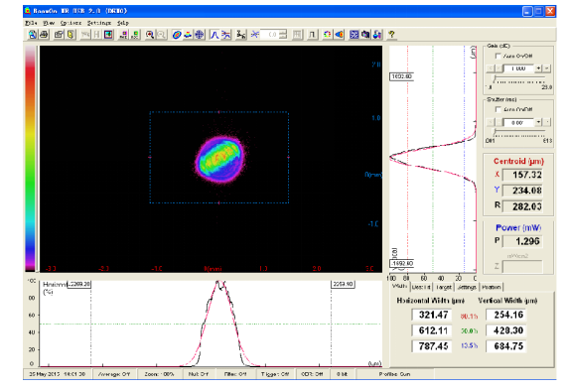Switch to the Position tab
Screen dimensions: 569x392
coord(492,287)
